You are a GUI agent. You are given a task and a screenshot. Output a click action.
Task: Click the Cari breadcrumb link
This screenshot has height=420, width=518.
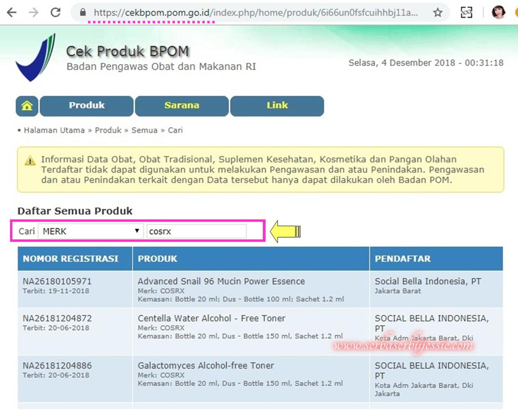coord(175,130)
